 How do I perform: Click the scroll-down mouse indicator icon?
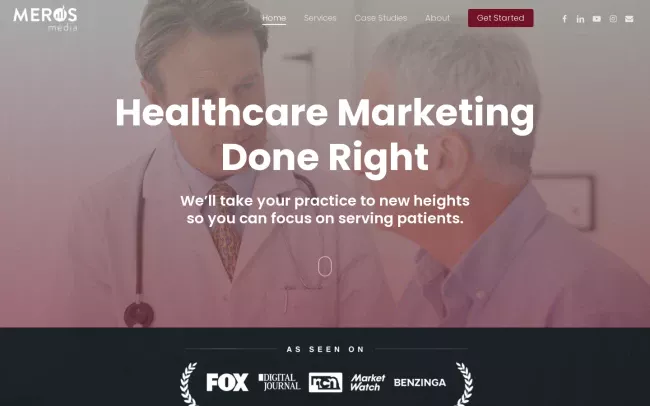(325, 266)
